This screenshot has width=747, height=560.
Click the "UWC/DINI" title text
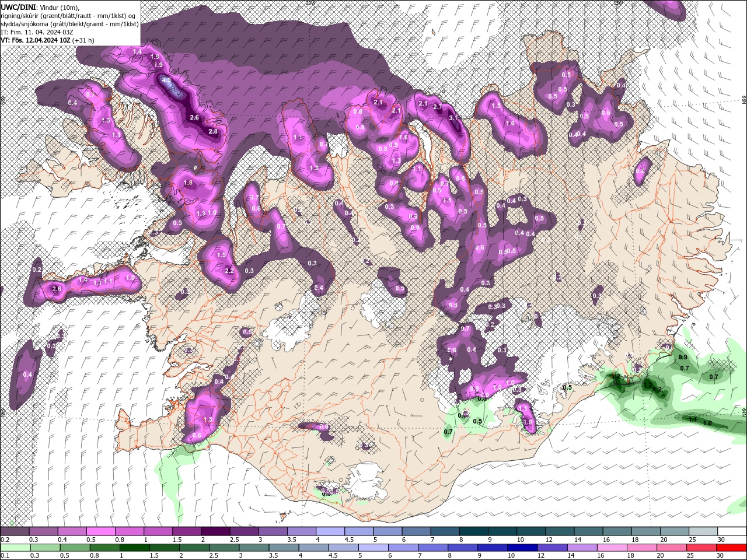point(18,6)
